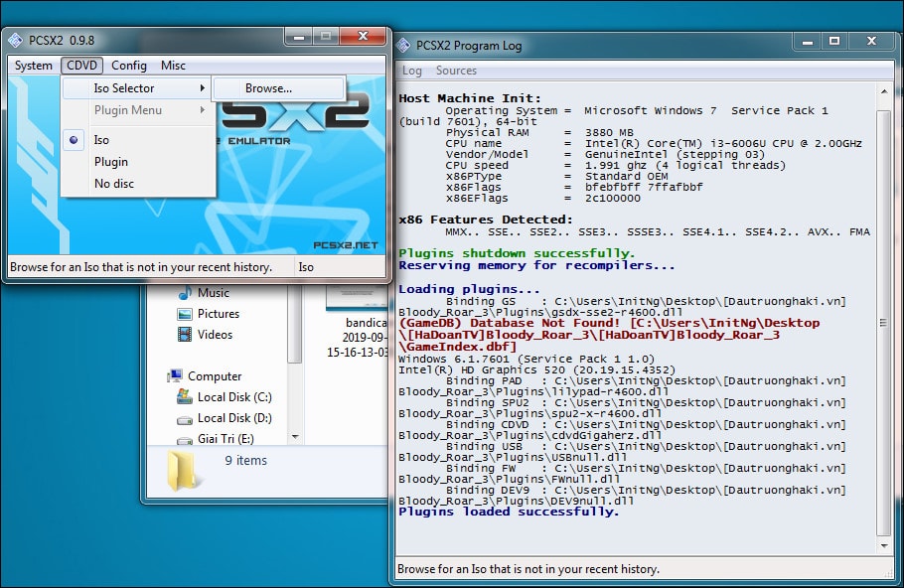Image resolution: width=904 pixels, height=588 pixels.
Task: Click the PCSX2.NET text in main window
Action: (346, 245)
